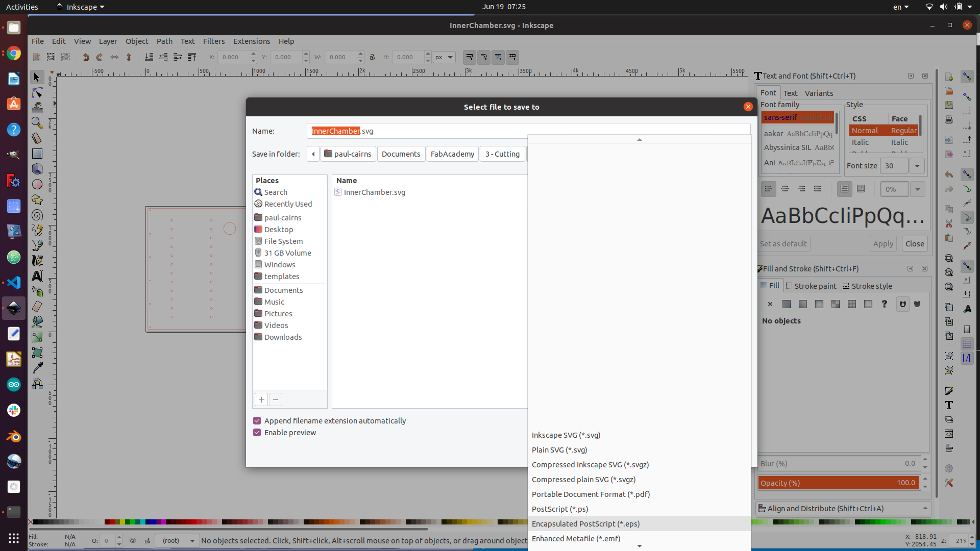This screenshot has height=551, width=980.
Task: Open the Filters menu
Action: pyautogui.click(x=214, y=41)
